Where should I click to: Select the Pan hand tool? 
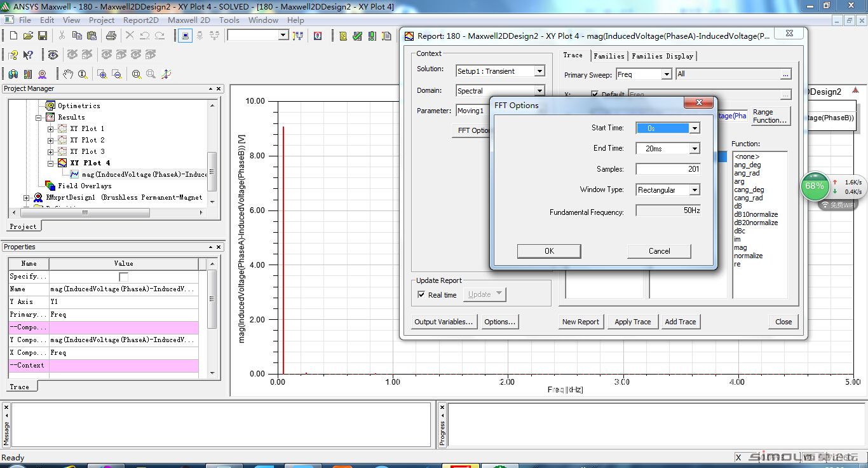(68, 74)
